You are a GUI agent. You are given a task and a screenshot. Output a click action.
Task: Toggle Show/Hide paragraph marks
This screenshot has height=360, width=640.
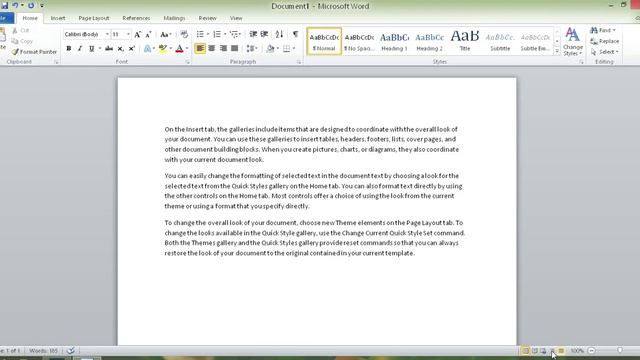pyautogui.click(x=296, y=34)
